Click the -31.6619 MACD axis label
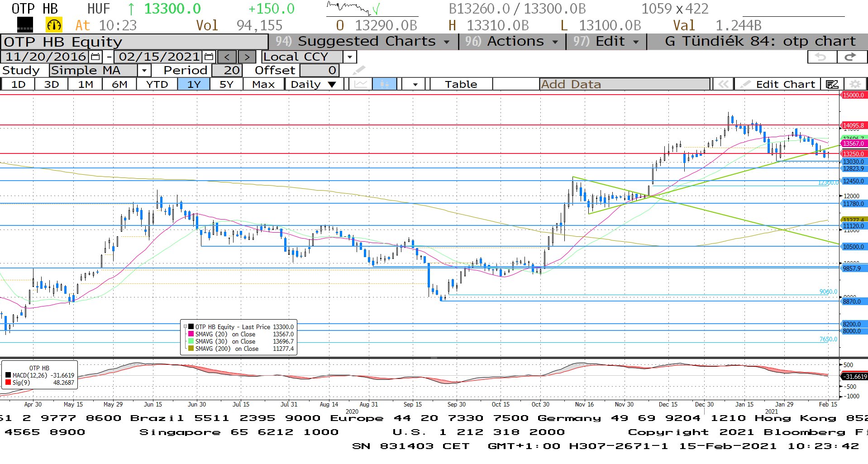 coord(854,376)
